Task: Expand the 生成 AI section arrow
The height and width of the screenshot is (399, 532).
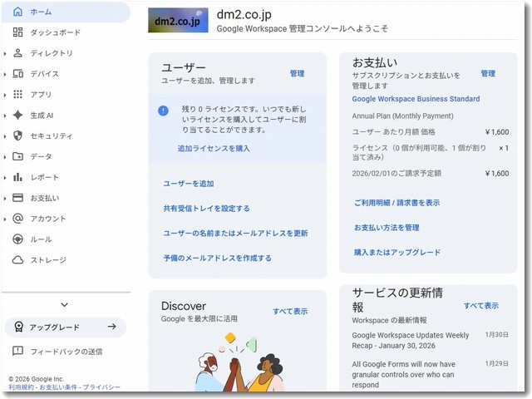Action: click(x=5, y=116)
